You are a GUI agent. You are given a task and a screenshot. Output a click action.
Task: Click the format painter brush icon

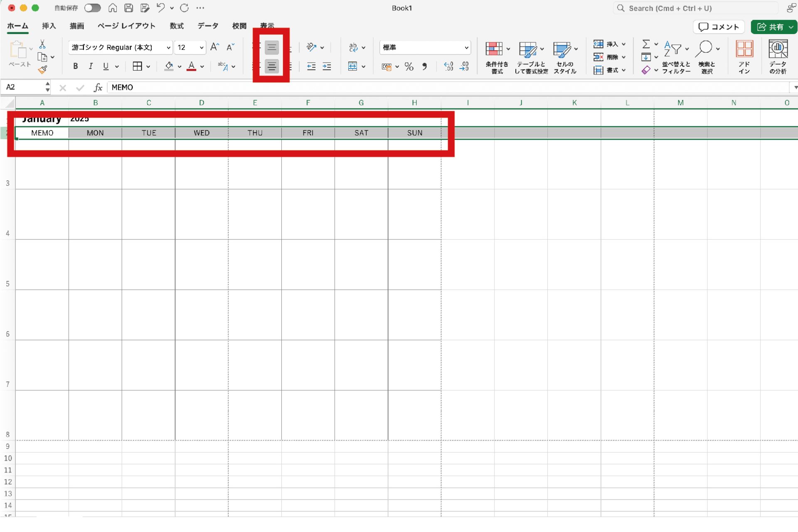[x=42, y=70]
